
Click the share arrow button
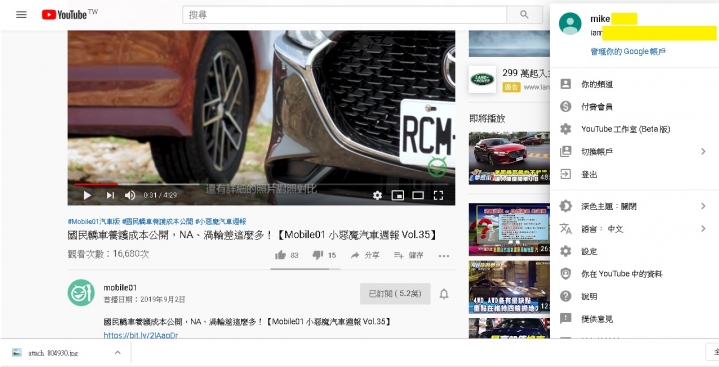click(365, 255)
